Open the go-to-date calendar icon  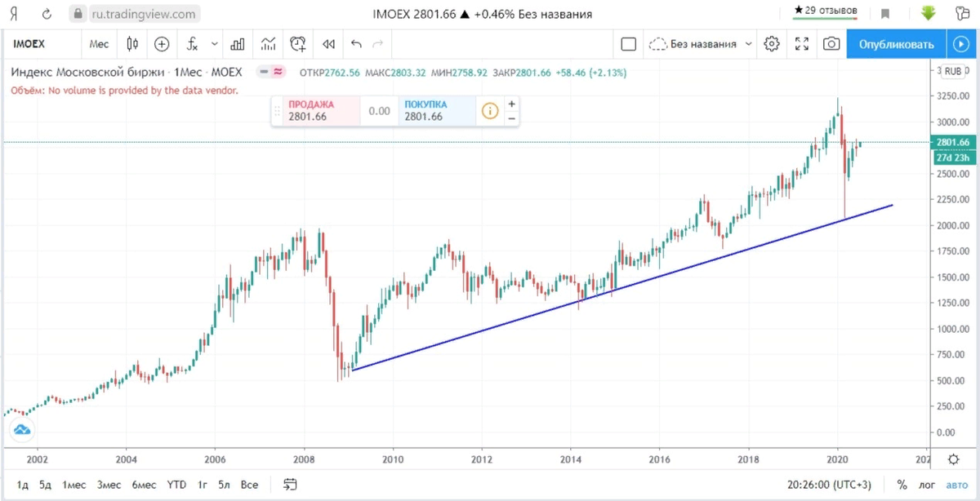(x=291, y=485)
